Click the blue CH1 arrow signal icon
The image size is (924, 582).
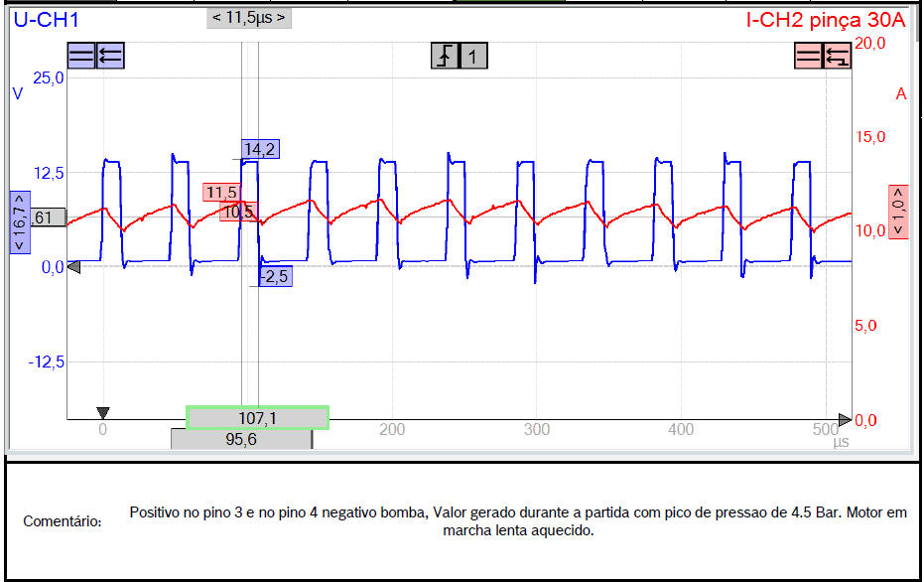pyautogui.click(x=110, y=57)
